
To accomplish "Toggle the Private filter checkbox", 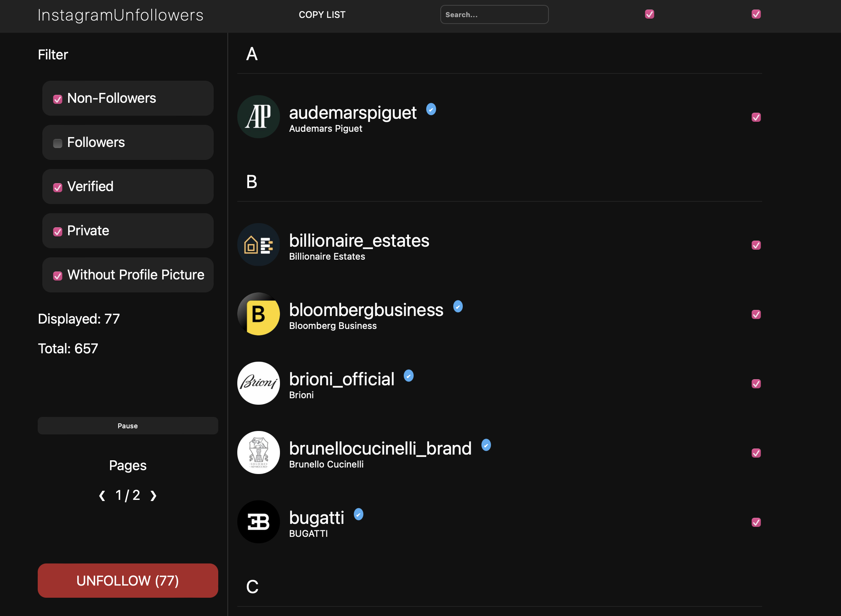I will tap(58, 232).
